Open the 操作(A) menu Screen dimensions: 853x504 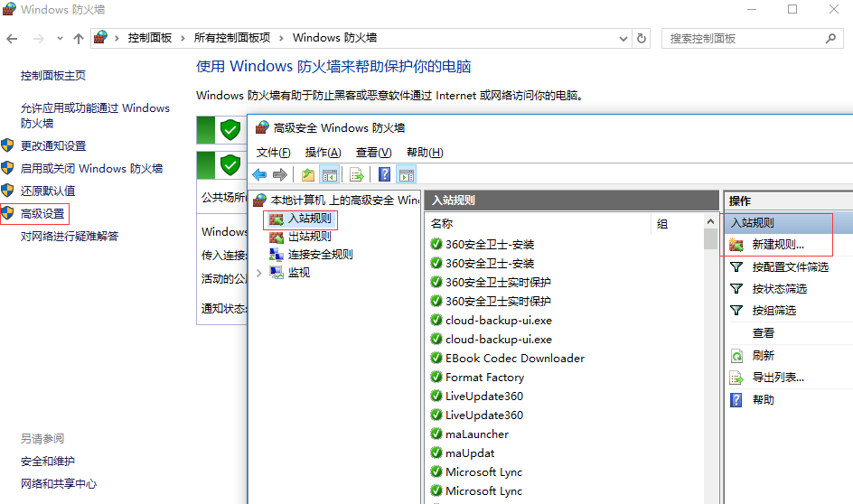(323, 153)
